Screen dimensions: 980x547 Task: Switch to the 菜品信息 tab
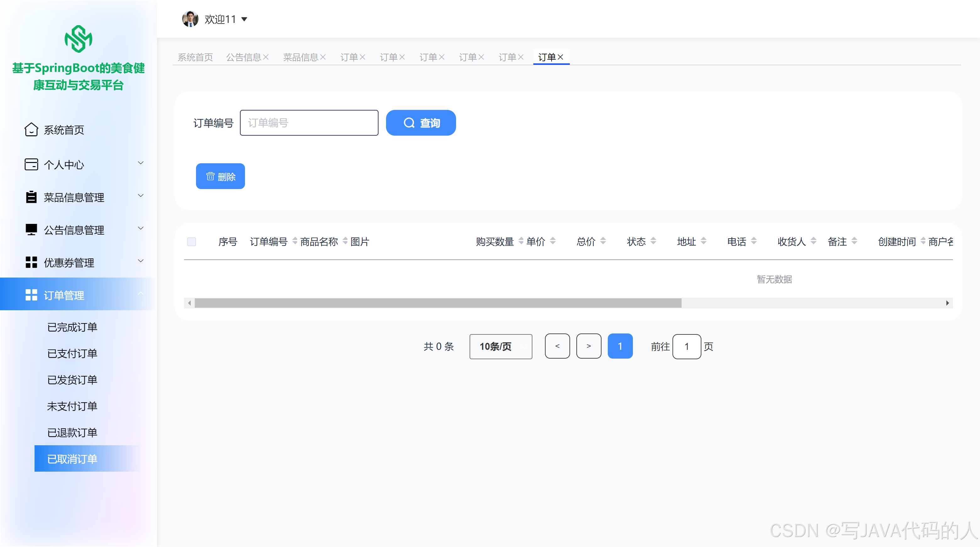tap(301, 57)
